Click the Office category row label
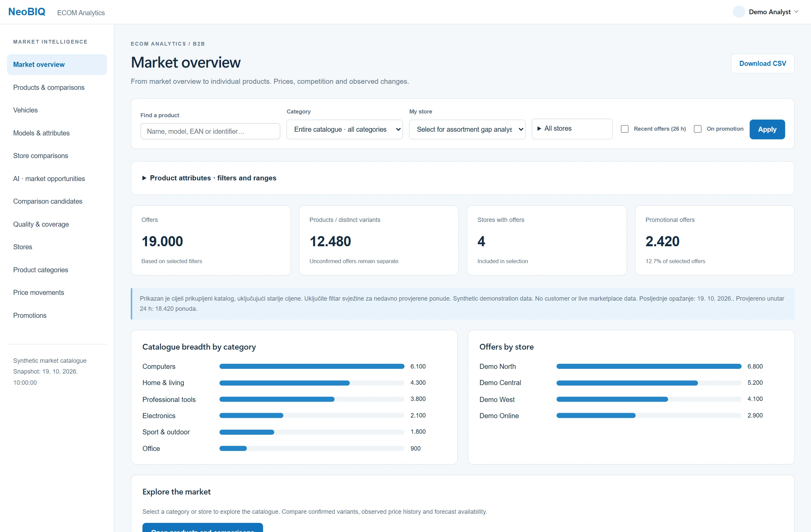Viewport: 811px width, 532px height. coord(151,449)
